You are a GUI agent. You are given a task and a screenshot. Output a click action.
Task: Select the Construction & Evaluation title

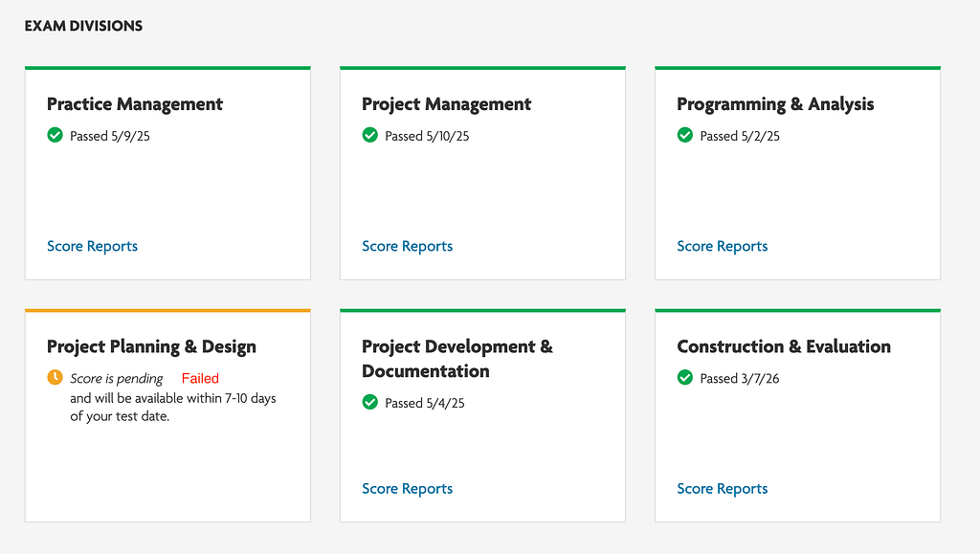coord(783,346)
